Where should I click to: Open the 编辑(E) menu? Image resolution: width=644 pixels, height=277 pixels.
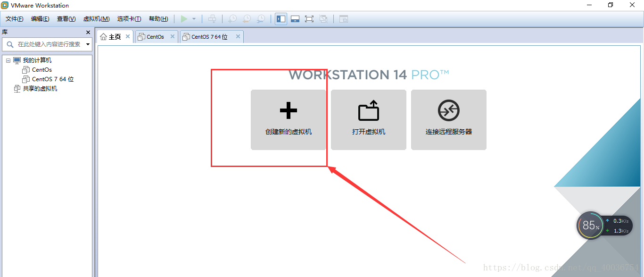tap(40, 19)
